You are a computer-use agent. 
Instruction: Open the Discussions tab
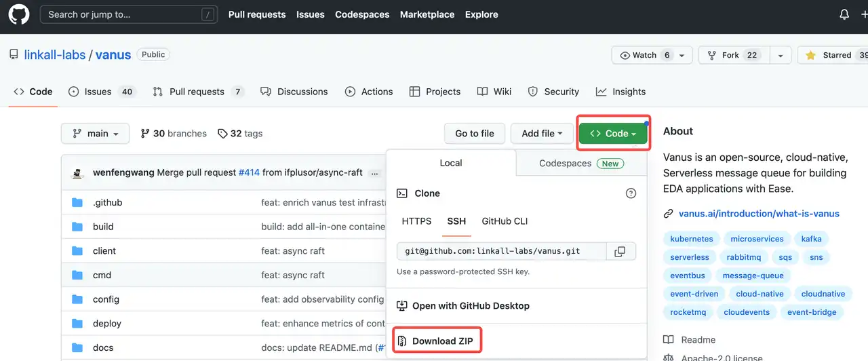[294, 92]
